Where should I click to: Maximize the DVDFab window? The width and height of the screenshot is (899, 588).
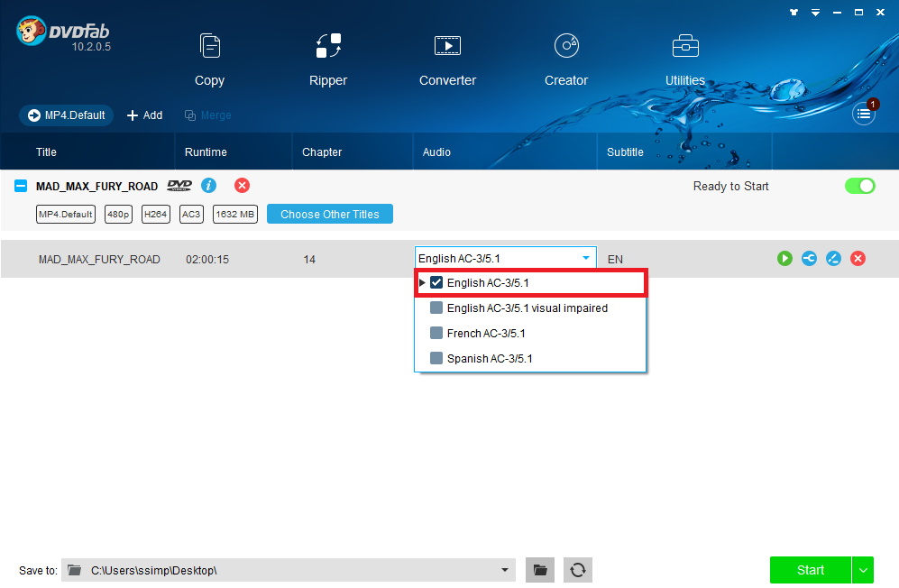(x=858, y=12)
